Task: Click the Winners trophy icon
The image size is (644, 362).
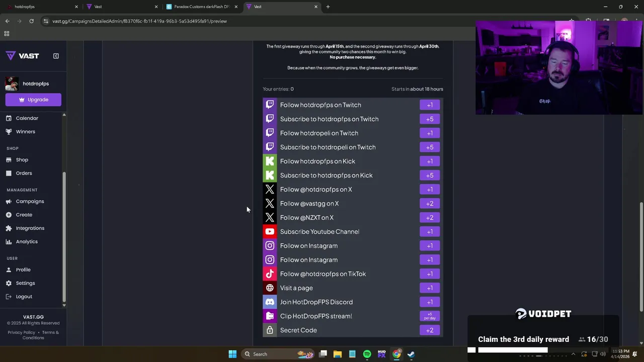Action: 9,132
